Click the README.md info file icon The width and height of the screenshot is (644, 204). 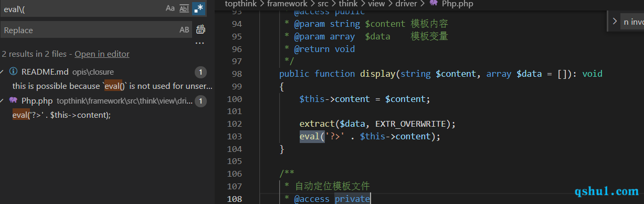click(14, 72)
